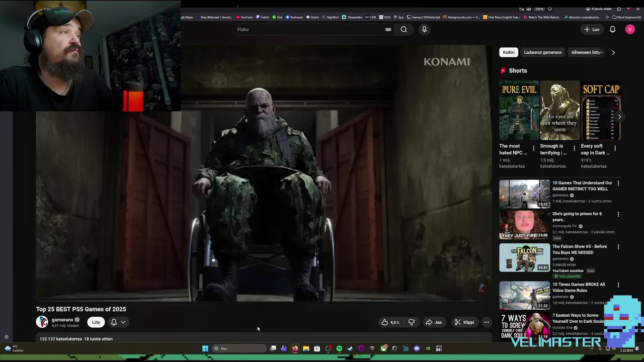Open options for Smough is terrifying short
Screen dimensions: 644x362
click(x=574, y=148)
